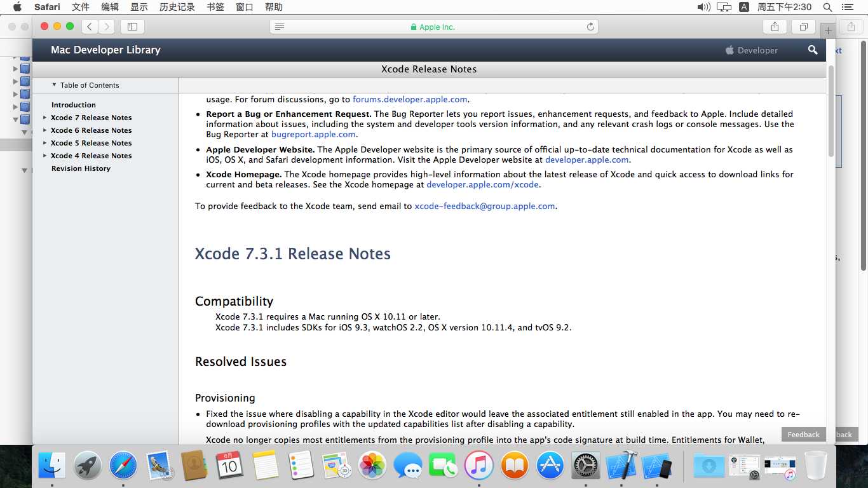
Task: Email xcode-feedback@group.apple.com link
Action: coord(485,206)
